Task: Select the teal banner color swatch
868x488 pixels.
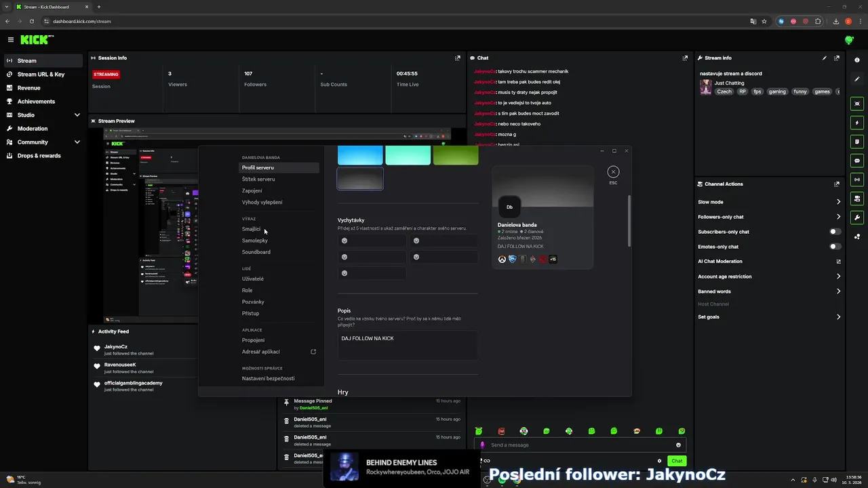Action: [x=408, y=155]
